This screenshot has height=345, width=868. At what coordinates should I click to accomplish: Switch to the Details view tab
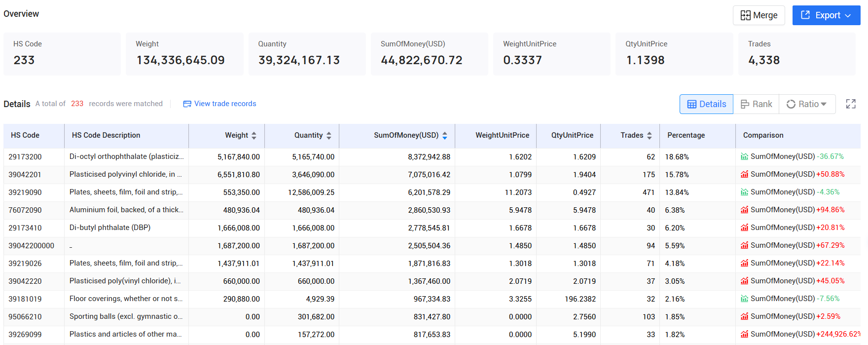pos(706,104)
